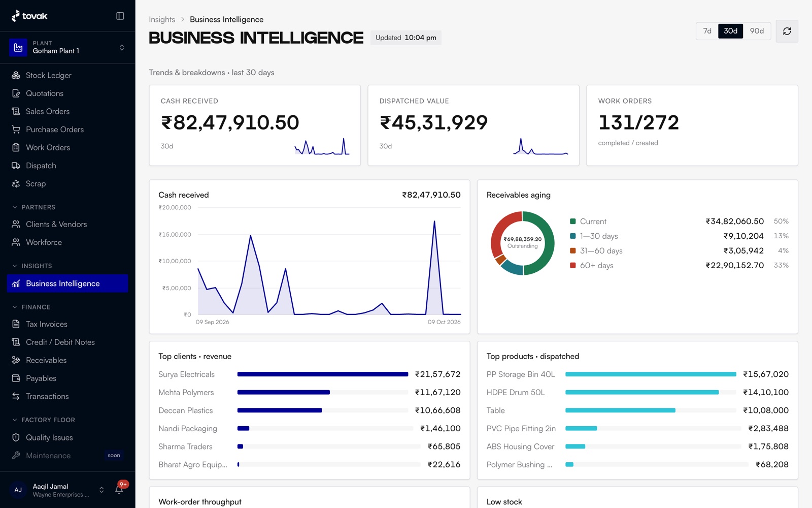Collapse the Partners section

click(33, 207)
